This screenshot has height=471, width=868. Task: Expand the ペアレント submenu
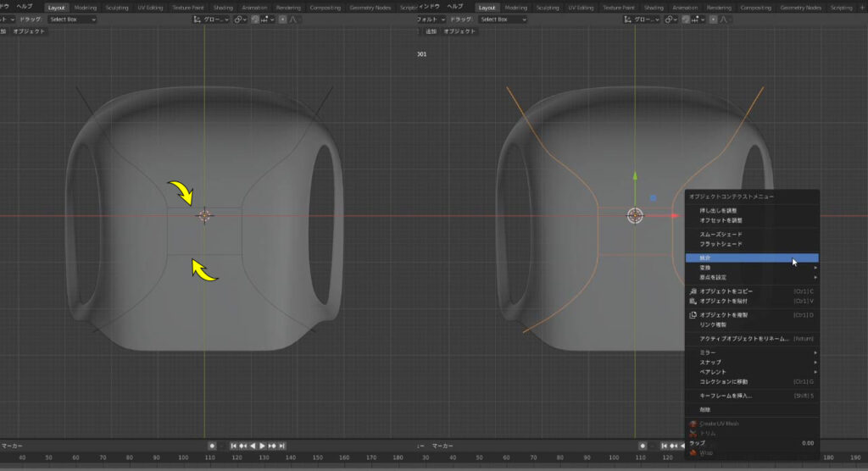tap(752, 372)
